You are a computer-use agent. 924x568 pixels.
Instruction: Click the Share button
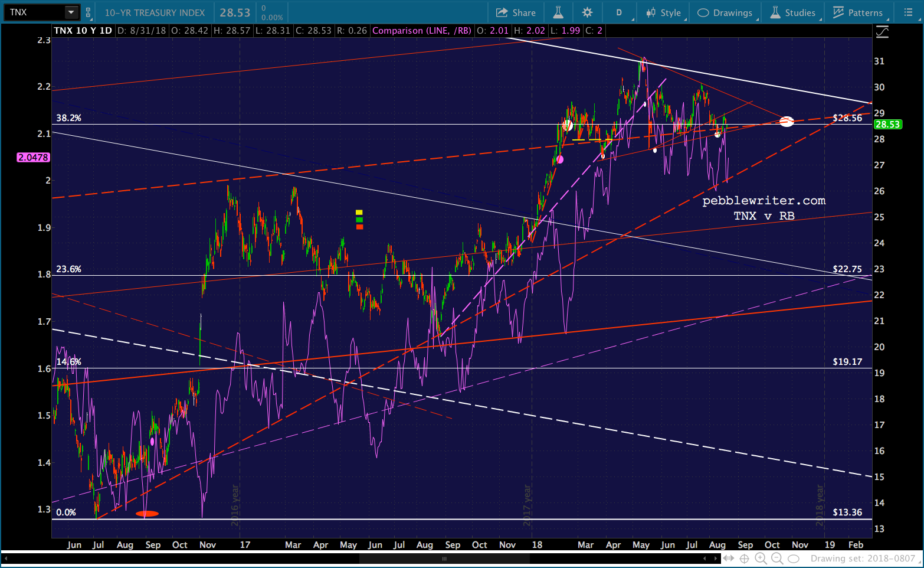coord(516,12)
